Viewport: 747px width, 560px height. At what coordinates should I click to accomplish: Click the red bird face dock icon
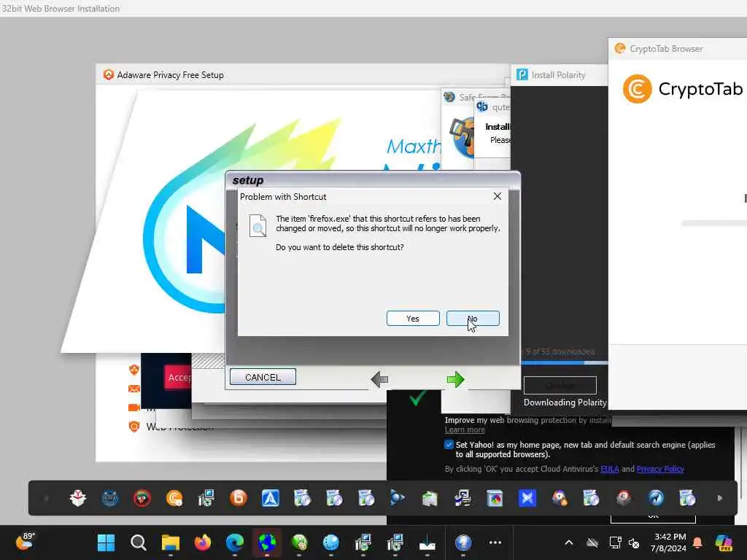coord(142,498)
